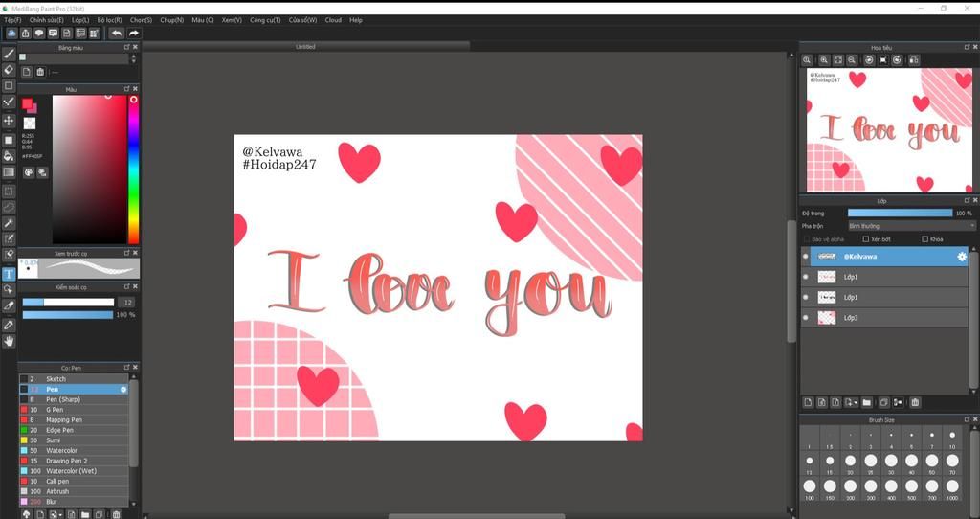Select the Hand pan tool
980x519 pixels.
pyautogui.click(x=9, y=342)
